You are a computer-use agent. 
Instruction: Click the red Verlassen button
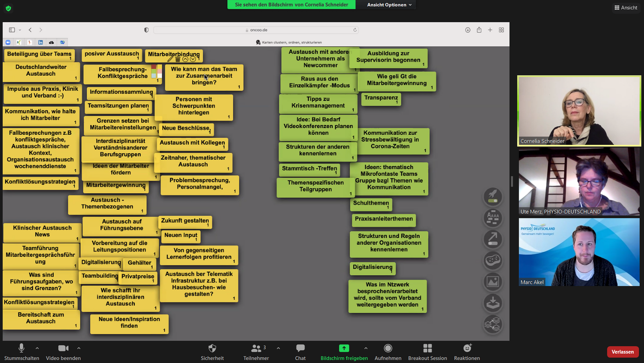(x=622, y=352)
